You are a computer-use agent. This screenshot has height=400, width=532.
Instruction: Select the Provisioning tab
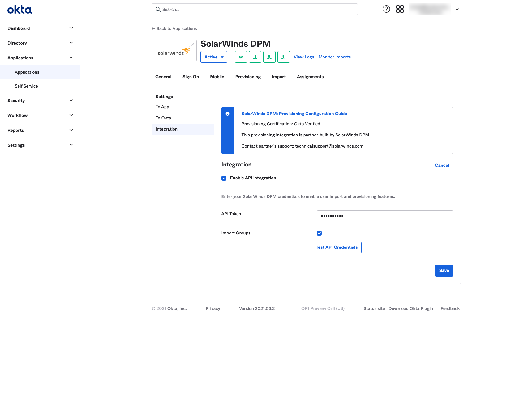pyautogui.click(x=248, y=77)
